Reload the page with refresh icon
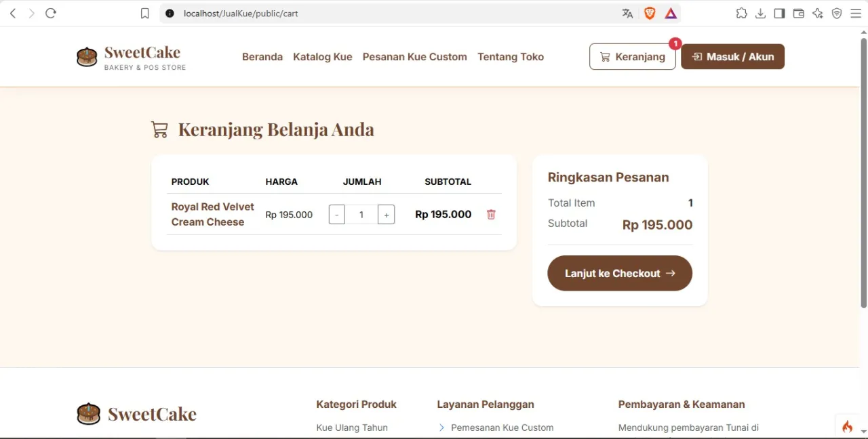This screenshot has height=439, width=868. (50, 14)
